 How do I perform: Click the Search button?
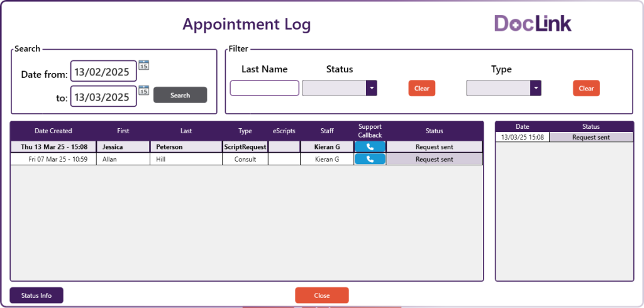coord(180,96)
